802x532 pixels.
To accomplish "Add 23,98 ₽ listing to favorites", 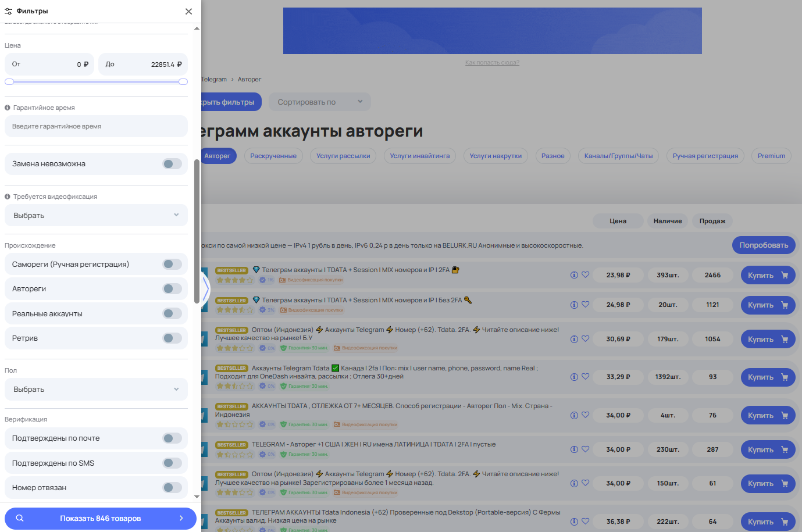I will point(585,274).
